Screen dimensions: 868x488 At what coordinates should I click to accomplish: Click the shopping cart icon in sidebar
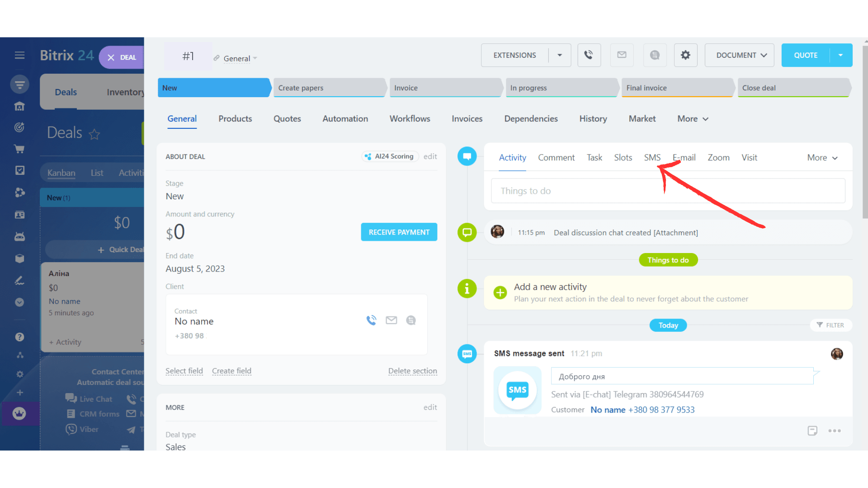click(x=19, y=149)
